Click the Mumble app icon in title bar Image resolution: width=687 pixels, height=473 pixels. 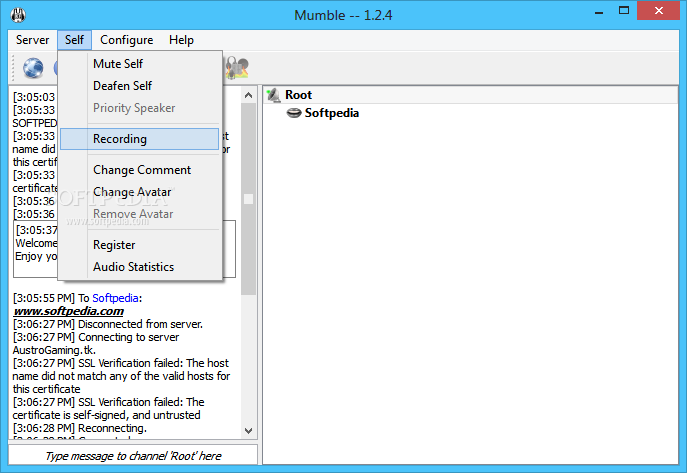(x=18, y=15)
